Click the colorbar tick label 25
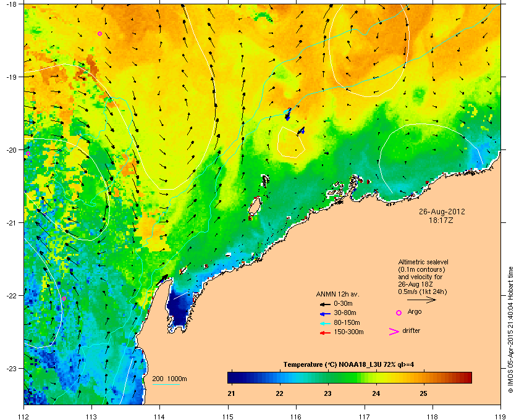 pyautogui.click(x=423, y=394)
